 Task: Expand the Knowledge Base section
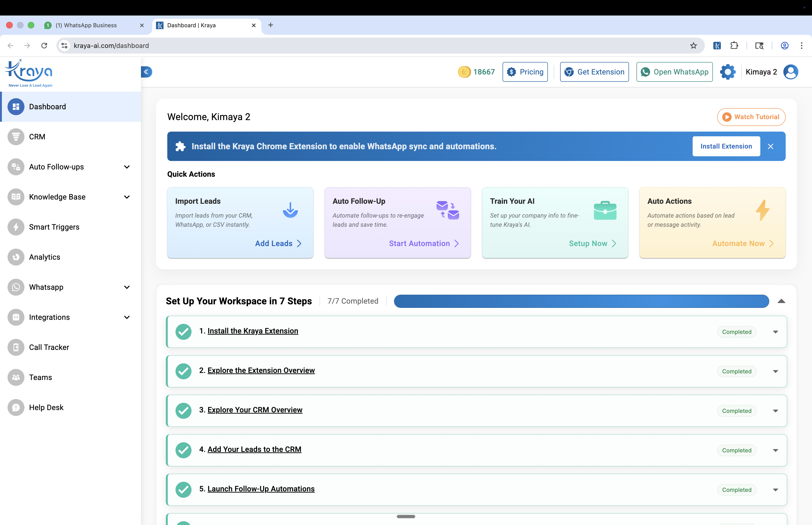[x=127, y=197]
